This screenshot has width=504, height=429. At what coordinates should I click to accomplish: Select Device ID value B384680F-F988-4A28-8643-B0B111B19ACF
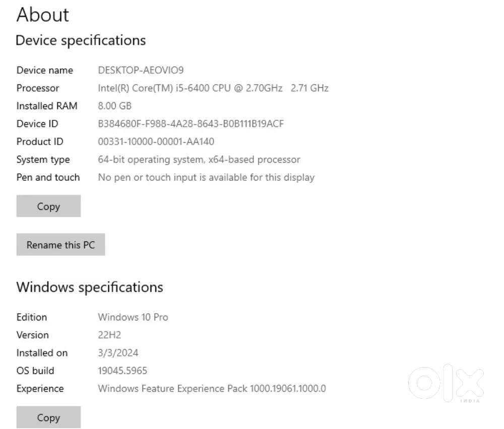point(191,124)
